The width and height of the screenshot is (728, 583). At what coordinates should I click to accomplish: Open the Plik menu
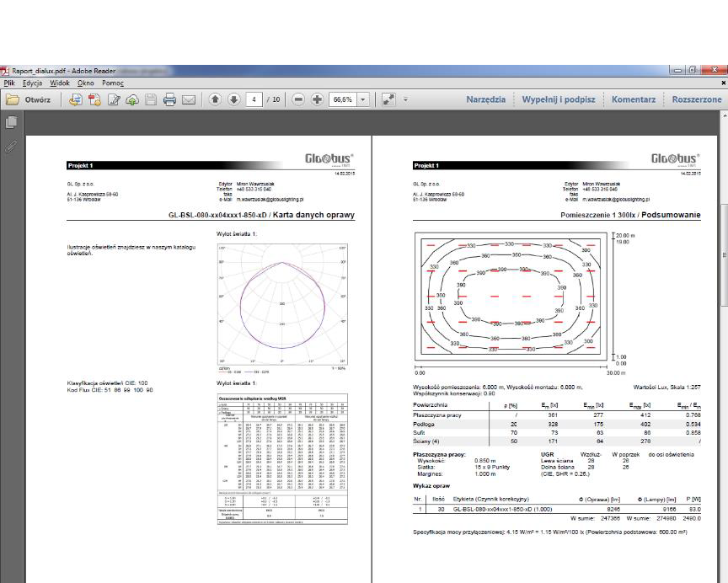9,83
